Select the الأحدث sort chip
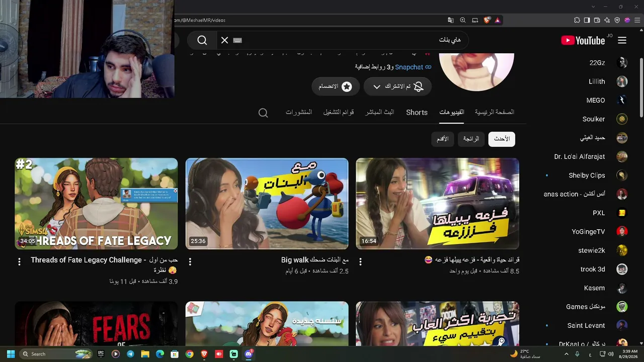Viewport: 644px width, 362px height. [502, 139]
